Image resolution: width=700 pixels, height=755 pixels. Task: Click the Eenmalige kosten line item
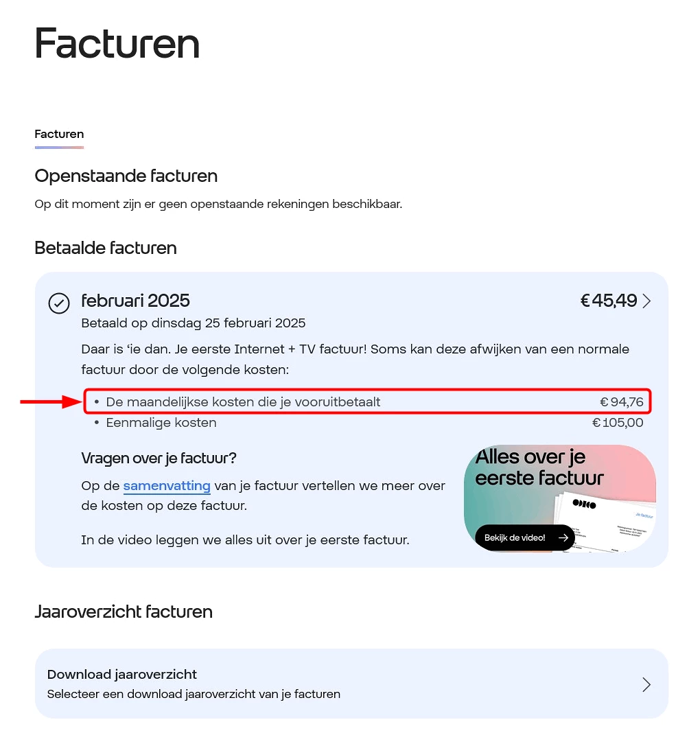161,423
